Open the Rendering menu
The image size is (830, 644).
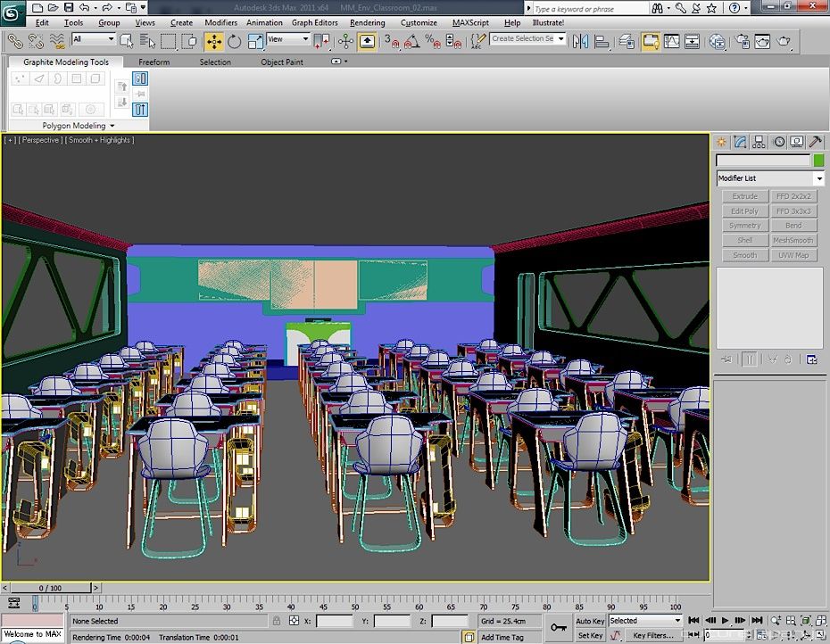(x=367, y=22)
